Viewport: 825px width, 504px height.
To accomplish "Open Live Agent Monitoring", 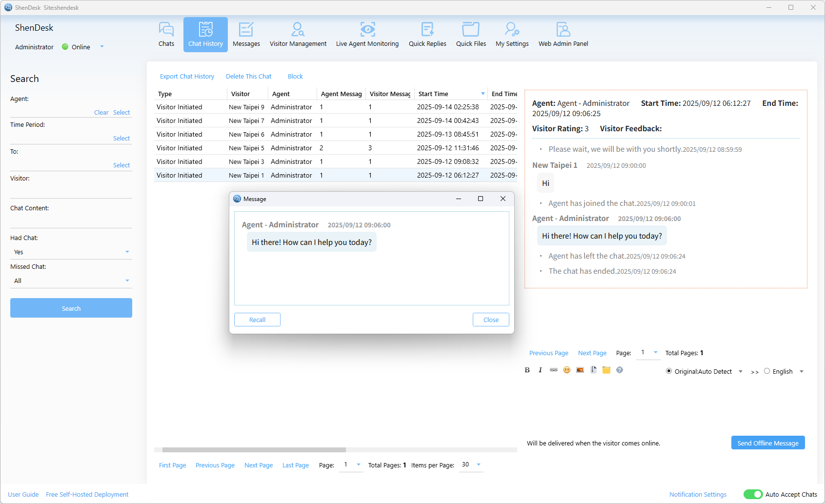I will 367,35.
